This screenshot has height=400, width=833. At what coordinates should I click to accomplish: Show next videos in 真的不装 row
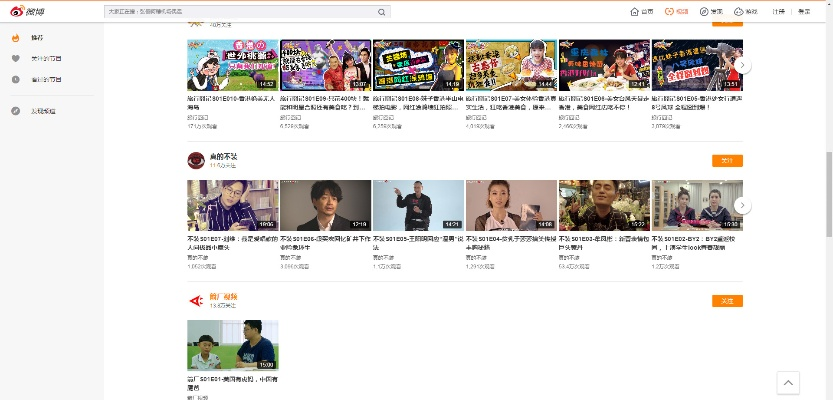click(x=742, y=205)
